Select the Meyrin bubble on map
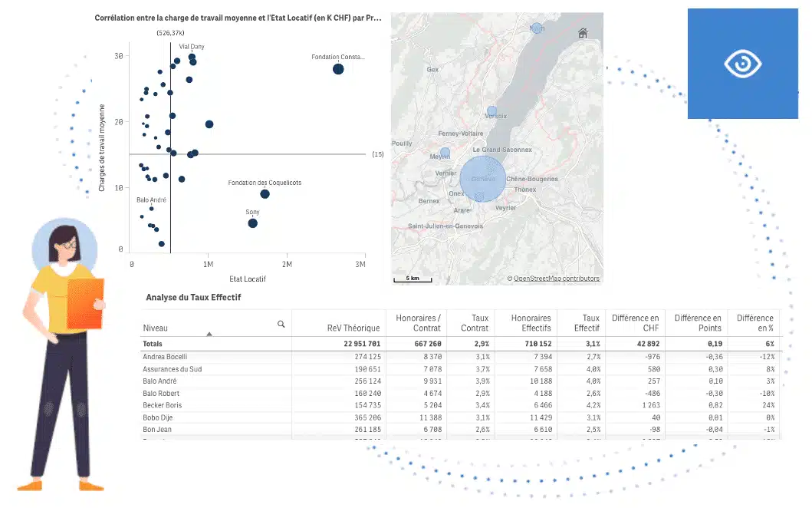Image resolution: width=812 pixels, height=508 pixels. (x=445, y=153)
